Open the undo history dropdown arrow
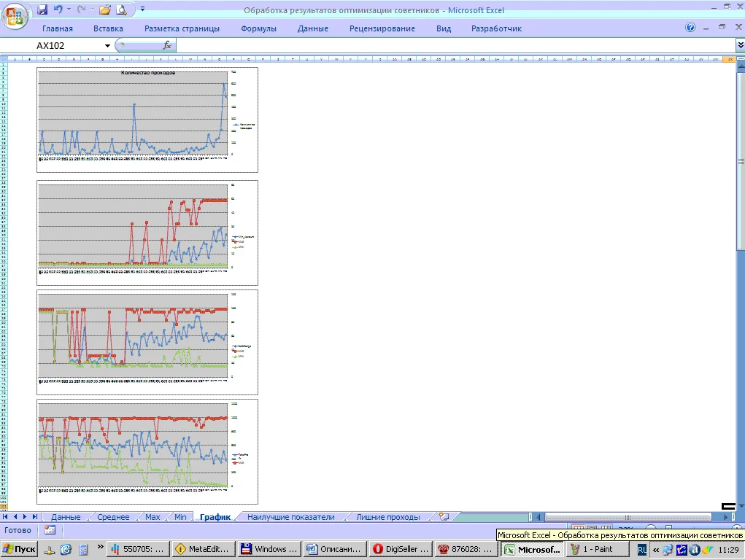 [69, 9]
